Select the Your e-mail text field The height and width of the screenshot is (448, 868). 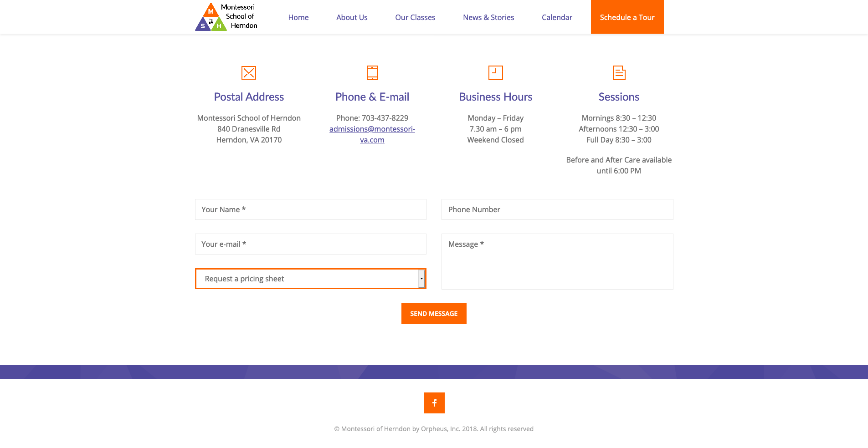click(x=311, y=244)
